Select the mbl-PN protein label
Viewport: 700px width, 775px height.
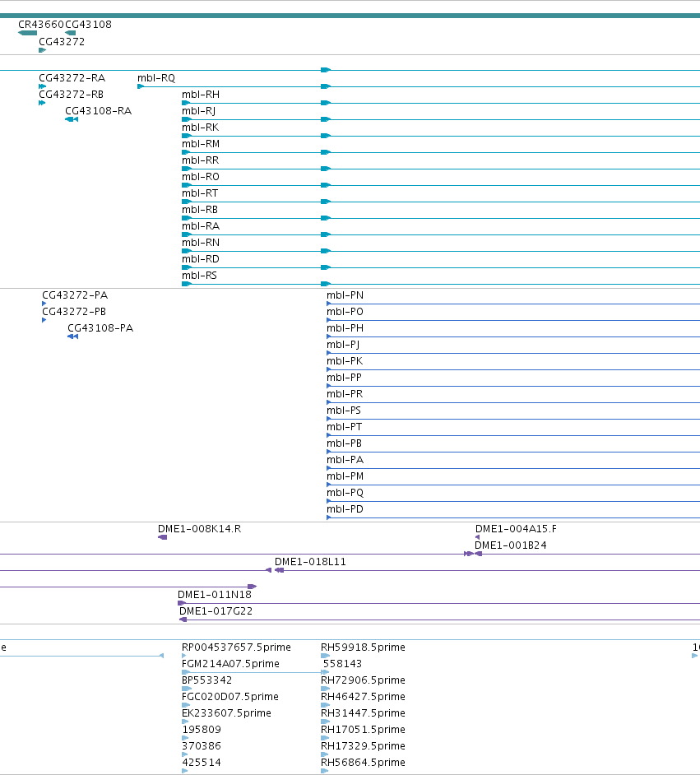click(345, 295)
